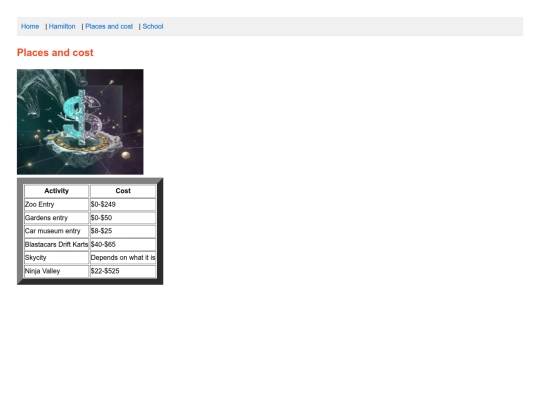540x405 pixels.
Task: Go to the Hamilton page link
Action: (62, 27)
